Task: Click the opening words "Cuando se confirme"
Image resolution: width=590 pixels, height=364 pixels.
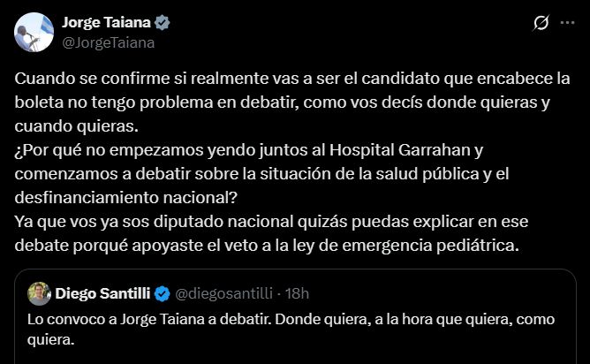Action: (x=76, y=79)
